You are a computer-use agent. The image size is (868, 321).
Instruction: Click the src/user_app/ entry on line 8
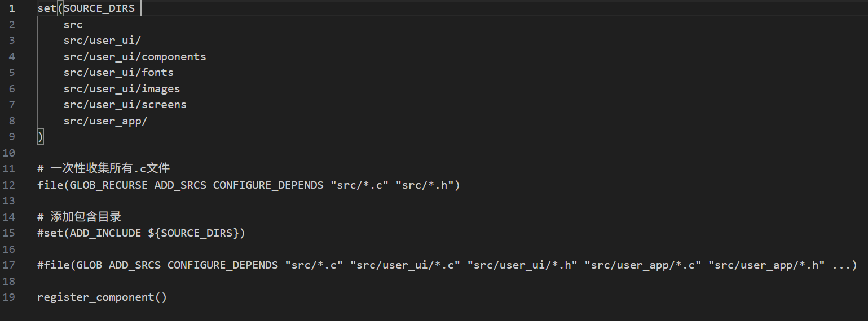[x=105, y=121]
